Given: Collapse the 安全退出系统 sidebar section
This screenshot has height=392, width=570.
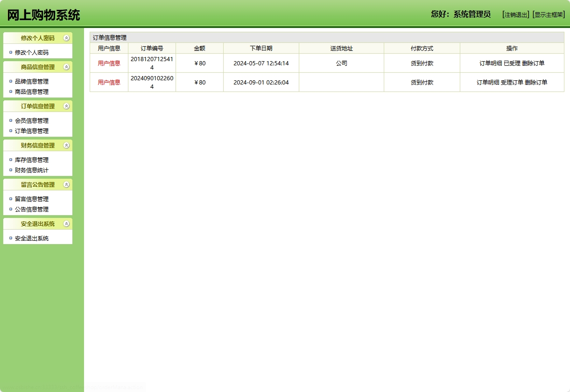Looking at the screenshot, I should coord(66,224).
